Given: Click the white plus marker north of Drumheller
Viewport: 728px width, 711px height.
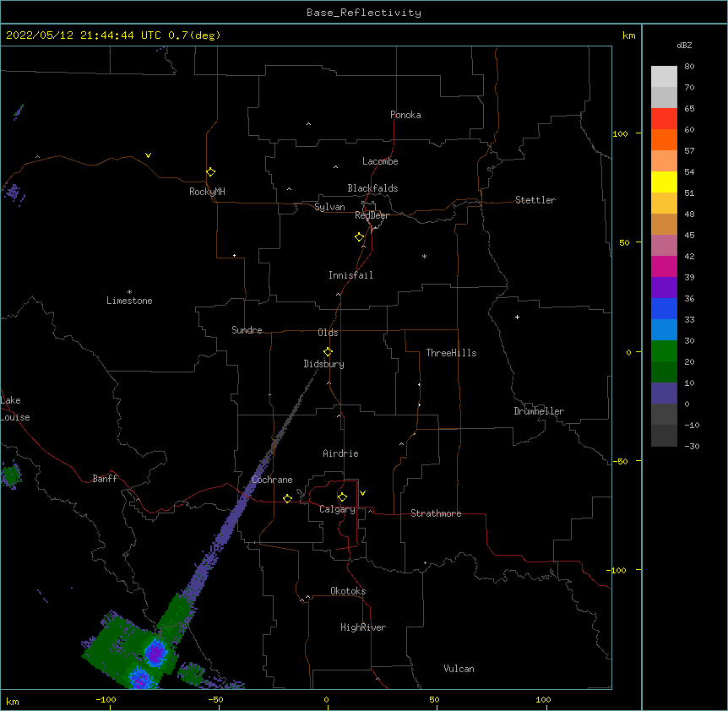Looking at the screenshot, I should [x=517, y=317].
